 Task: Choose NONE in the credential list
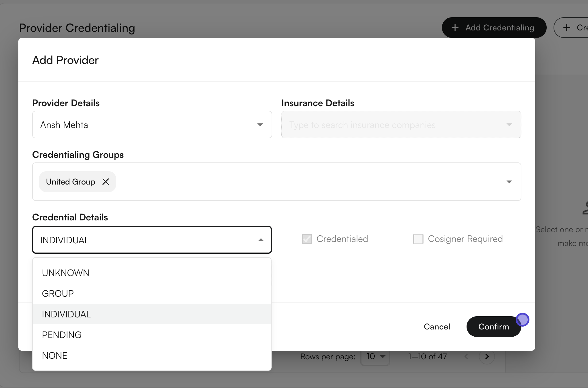152,356
